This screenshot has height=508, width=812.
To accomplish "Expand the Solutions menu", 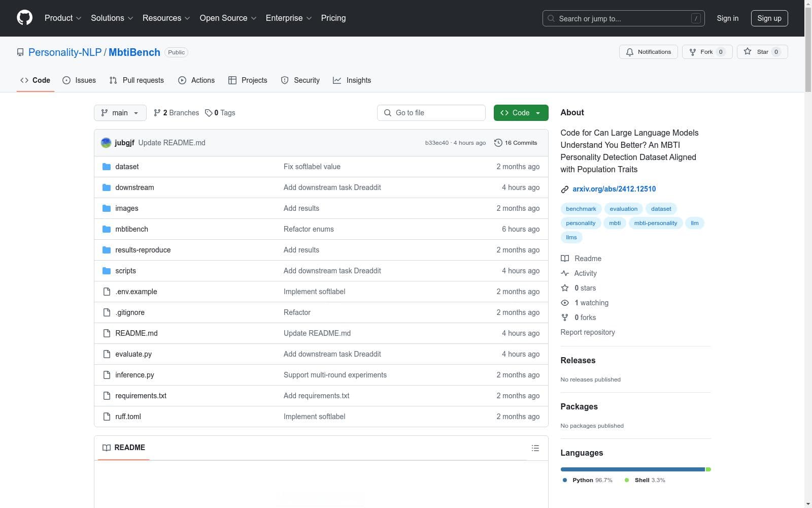I will pos(112,18).
